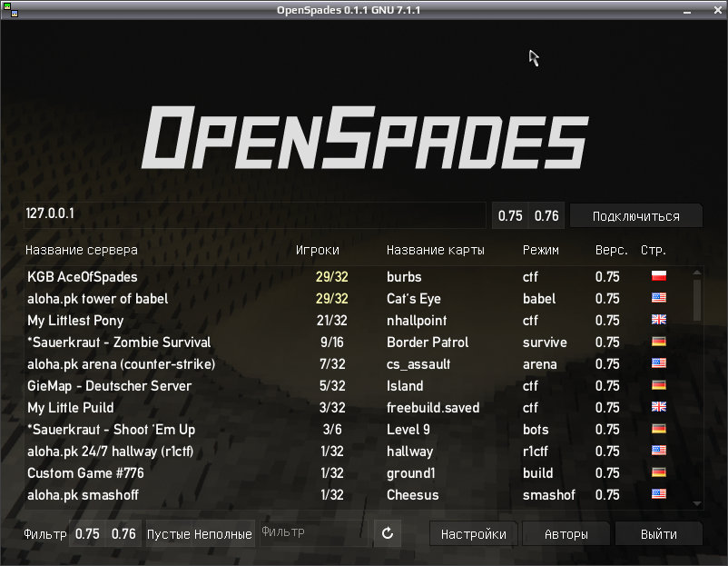Click scrollbar down arrow of server list
Screen dimensions: 728x566
[696, 503]
